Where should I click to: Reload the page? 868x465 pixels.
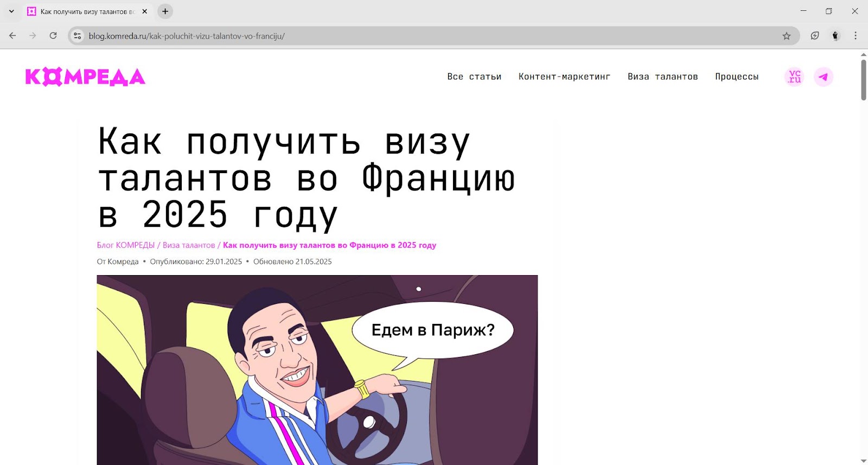[53, 36]
